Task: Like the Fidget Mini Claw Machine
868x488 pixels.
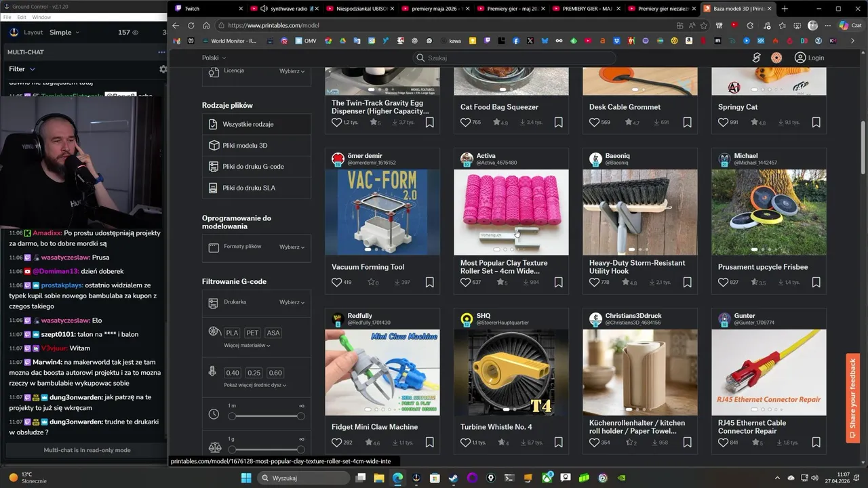Action: [336, 443]
